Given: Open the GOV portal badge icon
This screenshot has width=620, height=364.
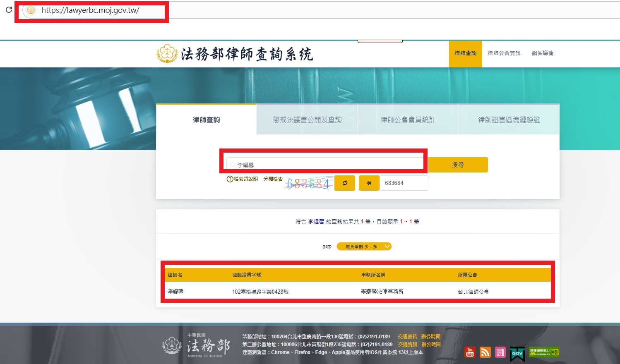Looking at the screenshot, I should [517, 353].
